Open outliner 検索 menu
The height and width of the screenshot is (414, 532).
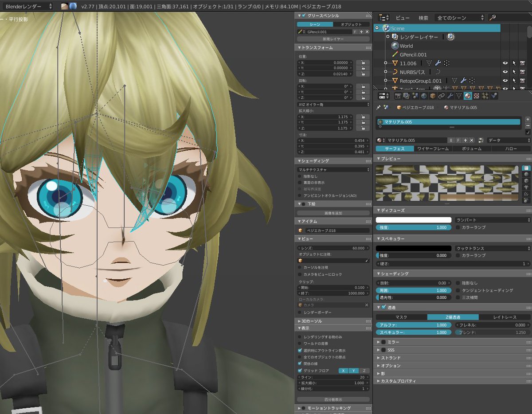click(423, 18)
